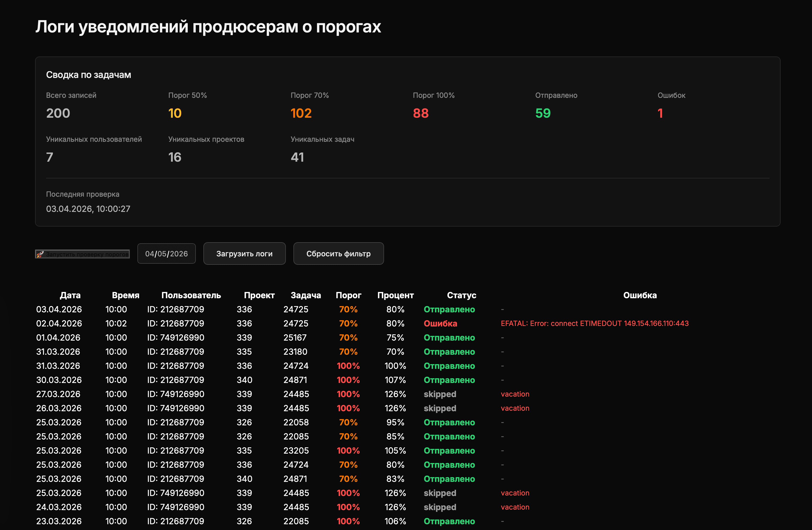The image size is (812, 530).
Task: Click the "vacation" reason on the 27.03.2026 row
Action: click(515, 394)
